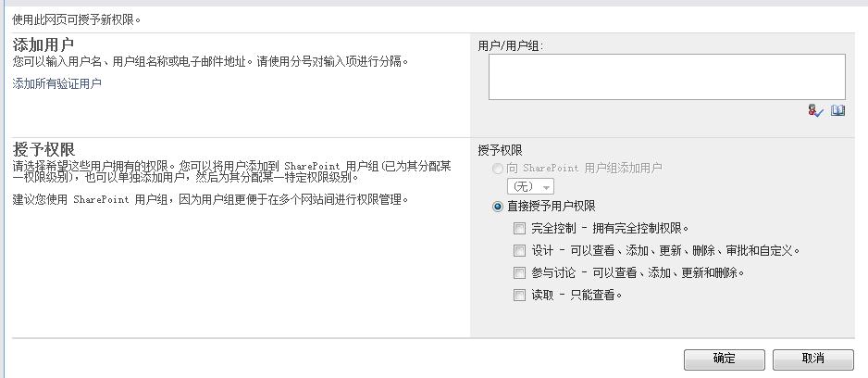Open the (无) user group dropdown
This screenshot has width=868, height=378.
530,187
